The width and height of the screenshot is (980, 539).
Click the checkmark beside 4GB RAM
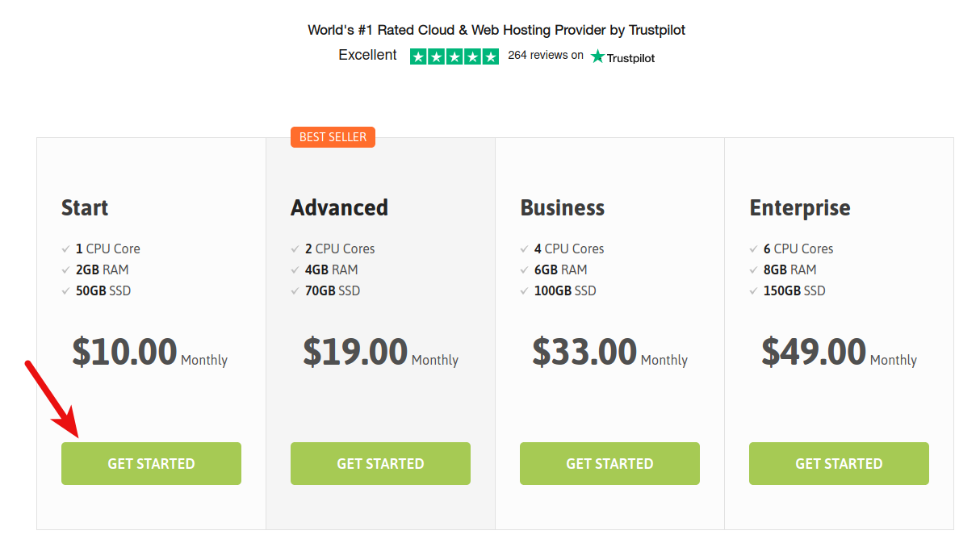point(295,270)
